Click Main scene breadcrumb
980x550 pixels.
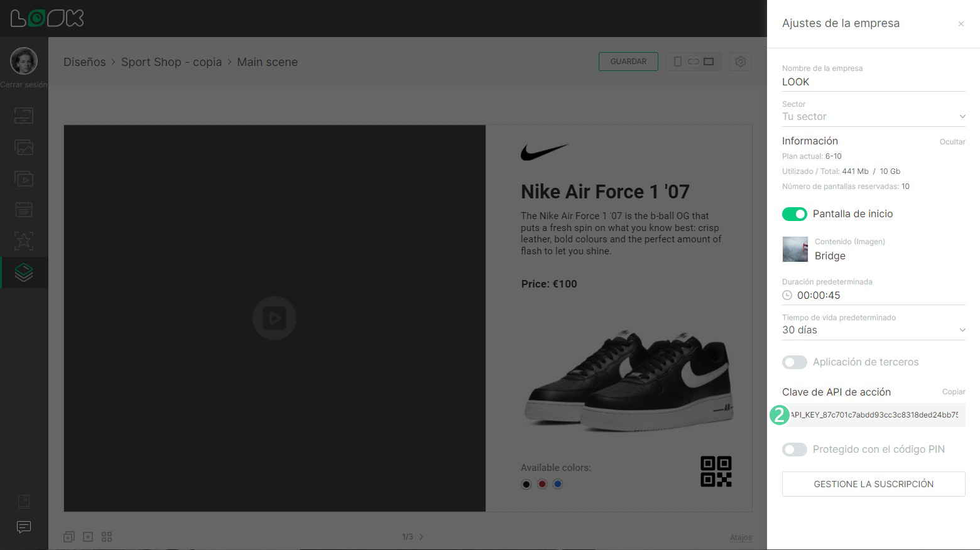[x=267, y=62]
